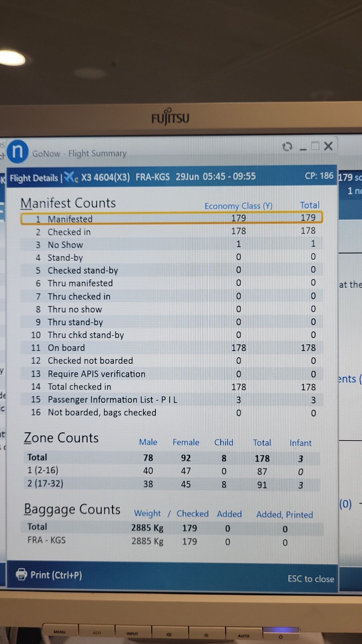Select the No Show row
The width and height of the screenshot is (362, 644).
click(x=171, y=245)
